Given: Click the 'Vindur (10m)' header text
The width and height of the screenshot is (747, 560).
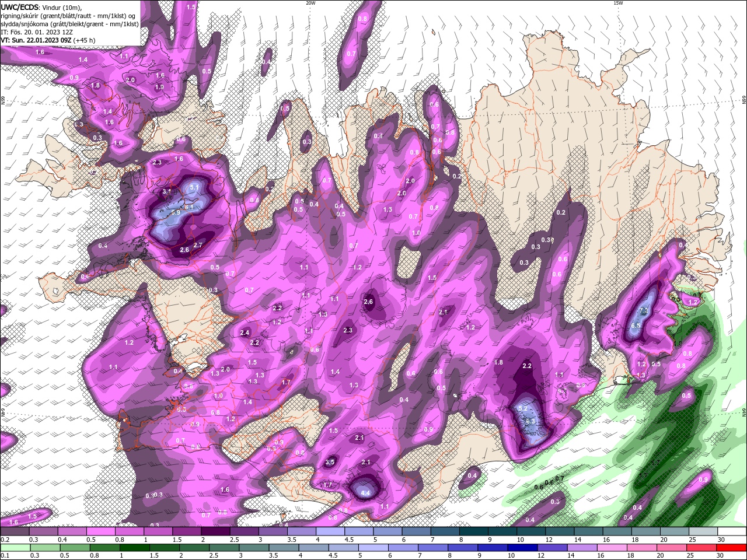Looking at the screenshot, I should click(62, 7).
